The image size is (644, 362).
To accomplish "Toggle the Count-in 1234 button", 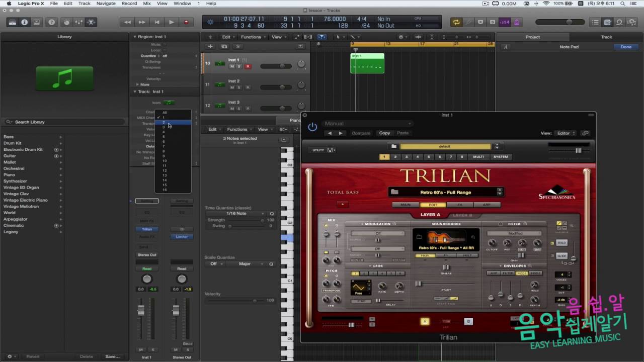I will coord(504,22).
